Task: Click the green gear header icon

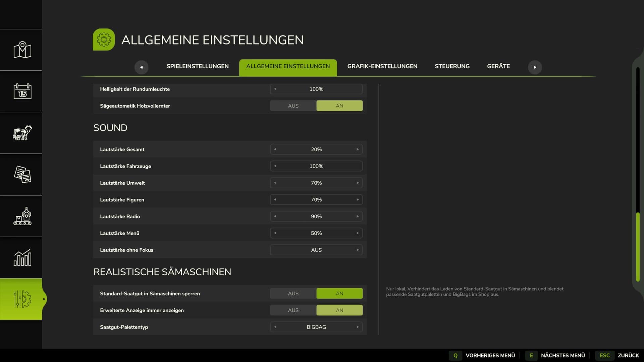Action: coord(104,40)
